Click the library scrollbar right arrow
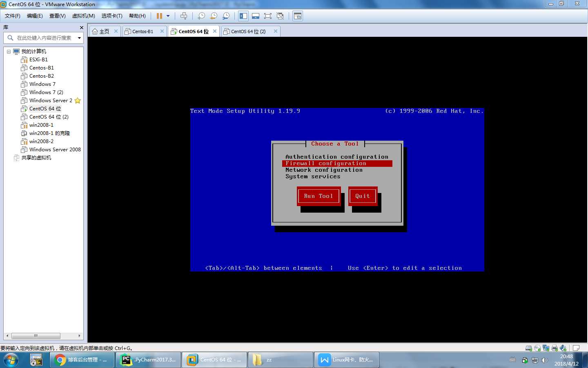The image size is (588, 368). click(79, 336)
